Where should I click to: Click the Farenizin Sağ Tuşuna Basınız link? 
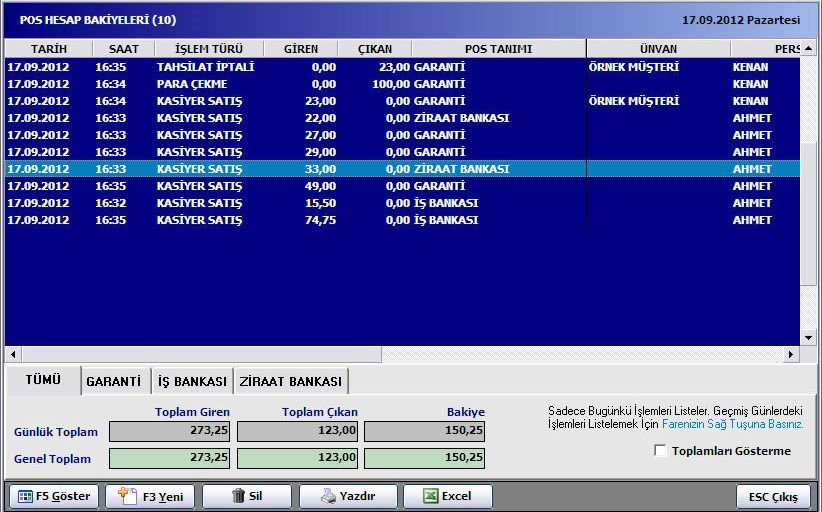pos(732,424)
